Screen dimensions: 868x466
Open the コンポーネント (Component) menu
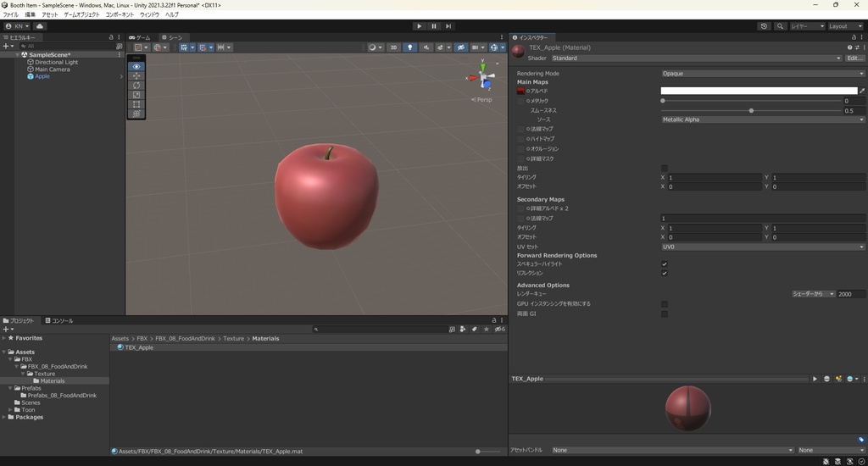(120, 15)
